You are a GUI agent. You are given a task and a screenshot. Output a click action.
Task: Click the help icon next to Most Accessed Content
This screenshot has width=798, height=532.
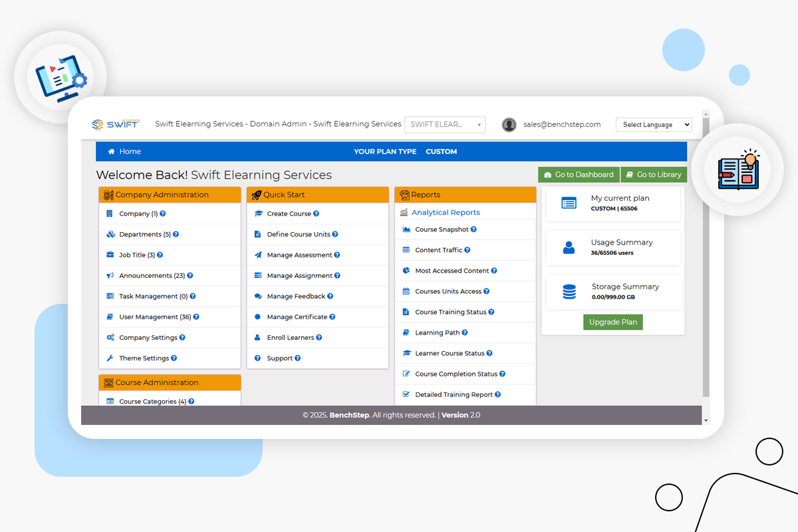[x=494, y=271]
